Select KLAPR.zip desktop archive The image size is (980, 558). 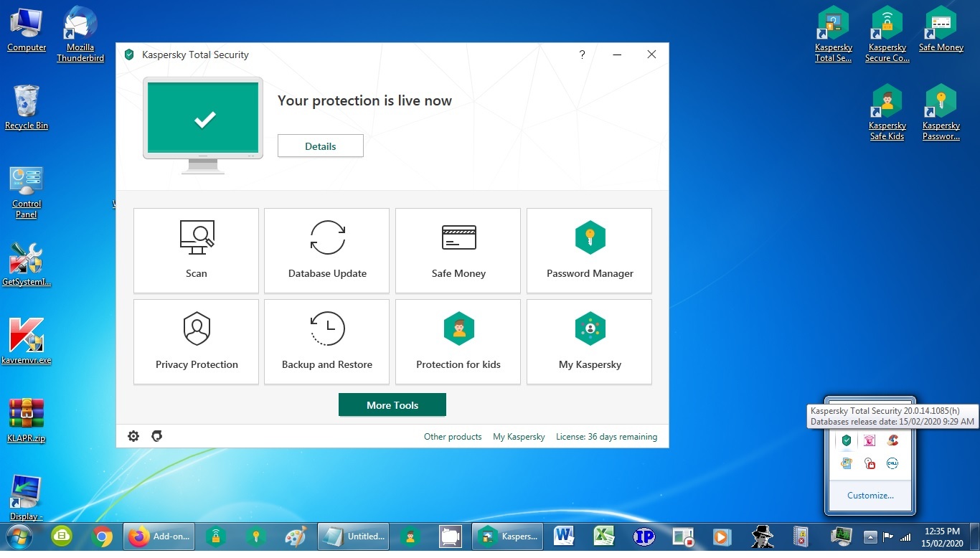click(27, 420)
